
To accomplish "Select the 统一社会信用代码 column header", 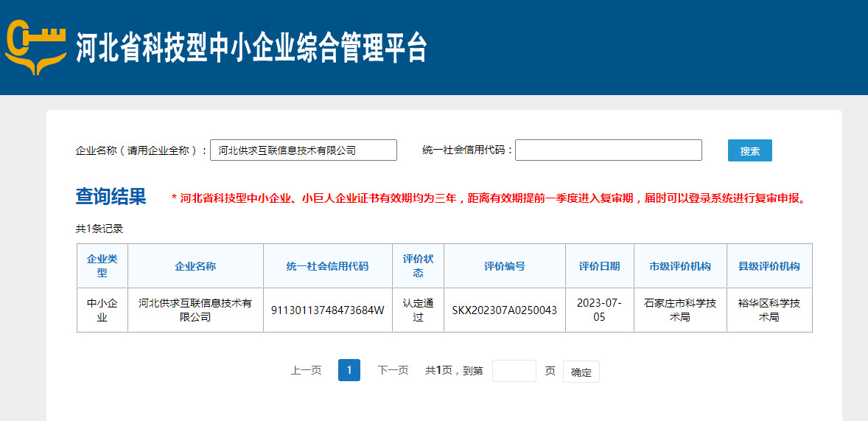I will [327, 266].
